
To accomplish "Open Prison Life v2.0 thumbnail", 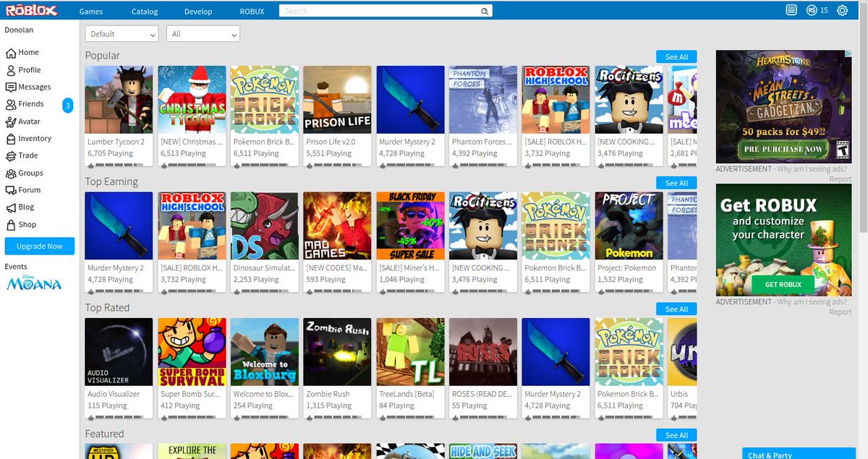I will click(x=338, y=100).
